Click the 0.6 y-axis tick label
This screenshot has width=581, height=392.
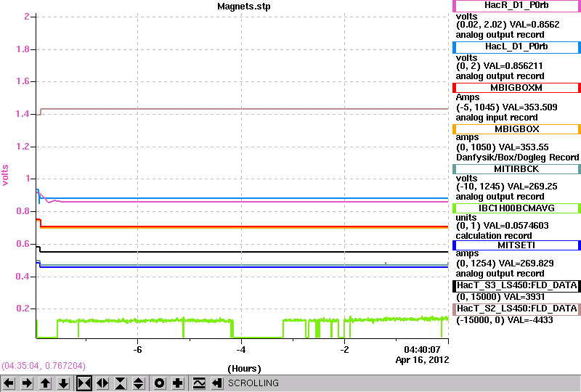23,244
